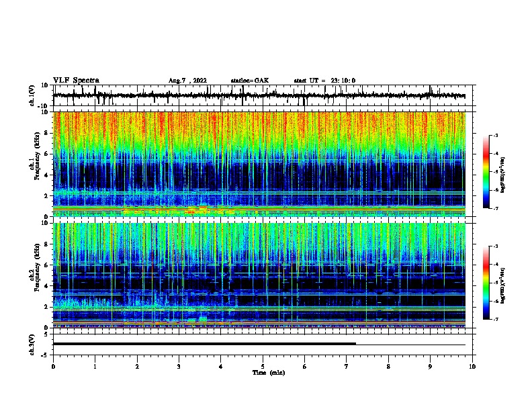Click time axis tick label "7"
532x411 pixels.
click(347, 367)
